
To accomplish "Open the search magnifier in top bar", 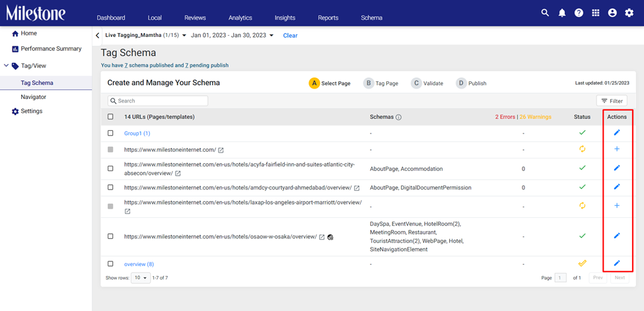I will 545,13.
